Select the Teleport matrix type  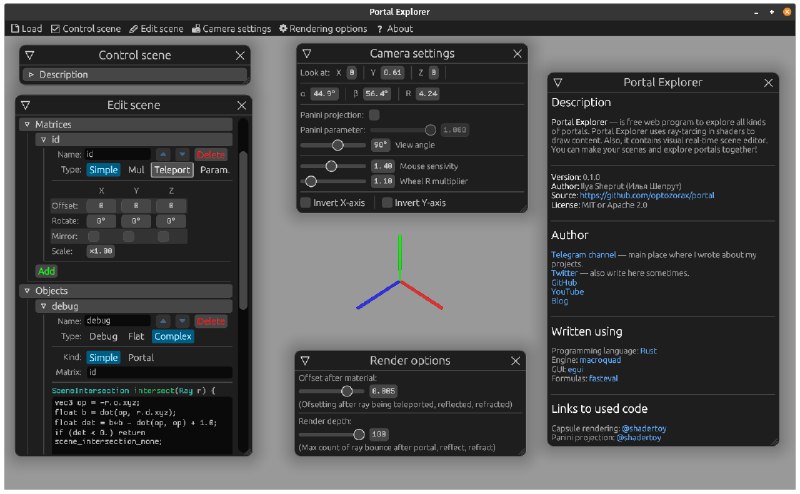pyautogui.click(x=172, y=170)
